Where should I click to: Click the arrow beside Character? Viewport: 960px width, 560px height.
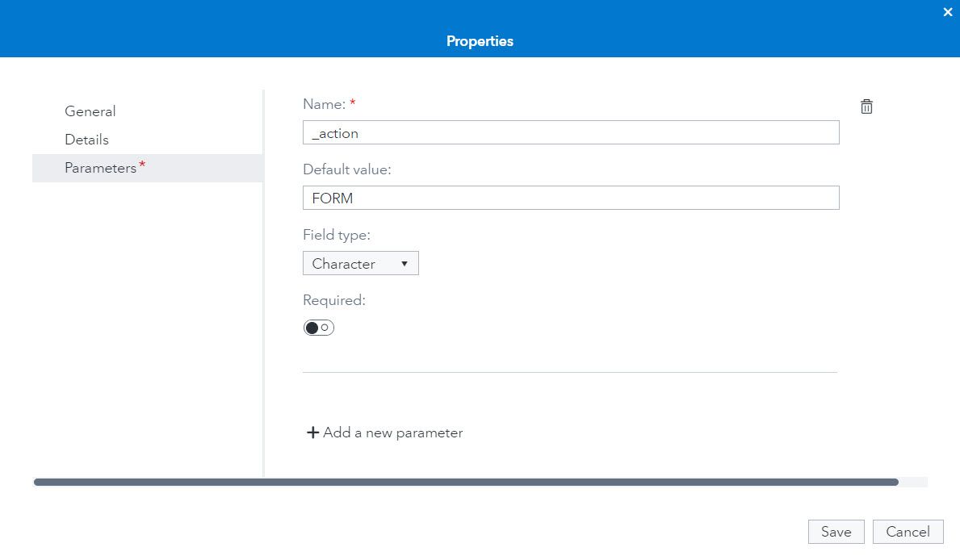tap(405, 264)
